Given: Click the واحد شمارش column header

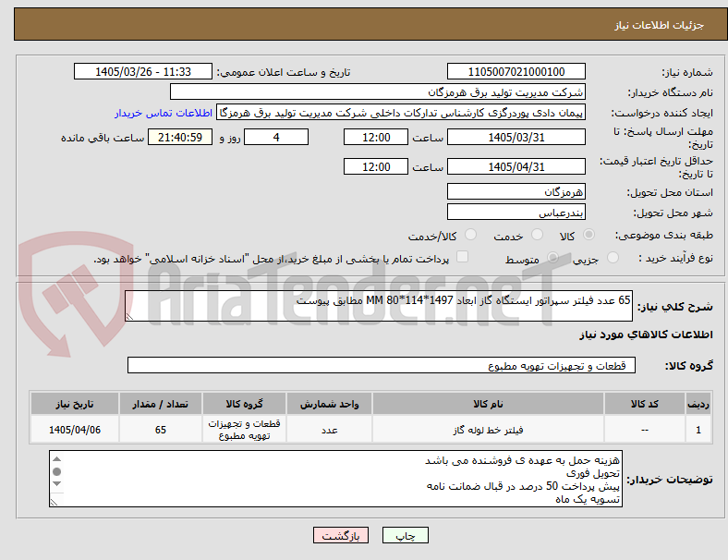Looking at the screenshot, I should [329, 404].
